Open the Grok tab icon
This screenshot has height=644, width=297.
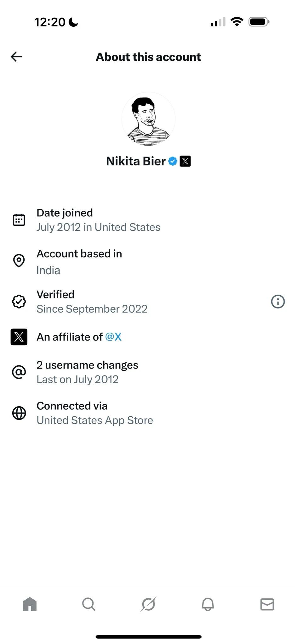pos(148,604)
